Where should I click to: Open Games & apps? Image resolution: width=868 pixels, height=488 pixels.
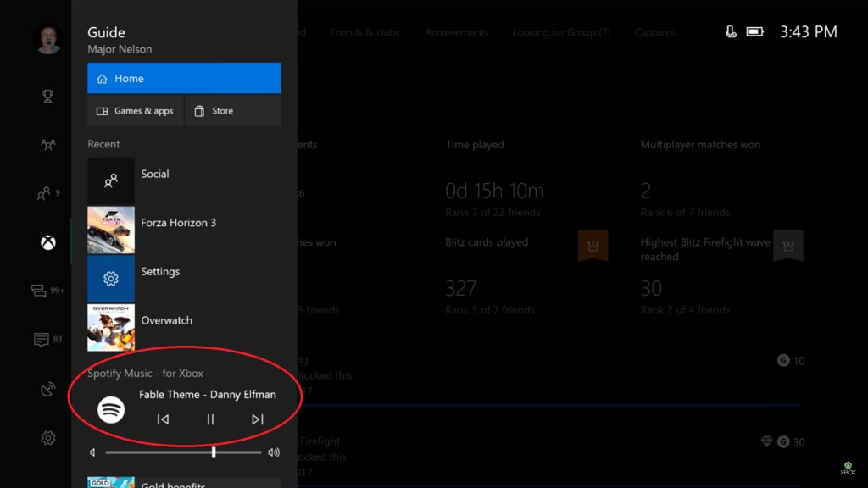point(135,111)
